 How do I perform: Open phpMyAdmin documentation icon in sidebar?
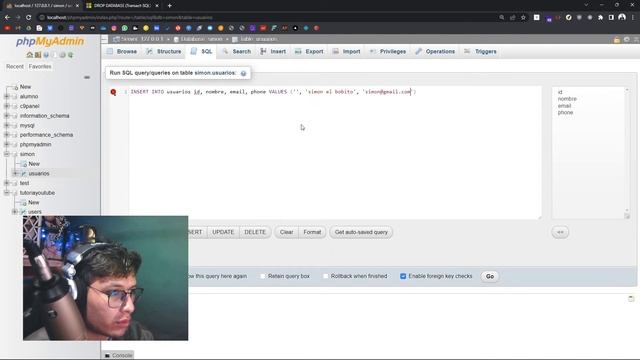click(x=46, y=55)
